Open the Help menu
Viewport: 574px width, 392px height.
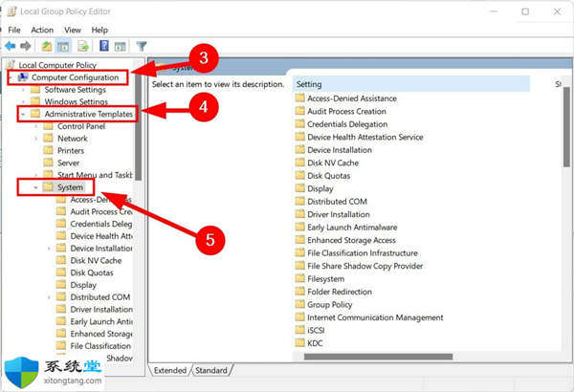(99, 30)
